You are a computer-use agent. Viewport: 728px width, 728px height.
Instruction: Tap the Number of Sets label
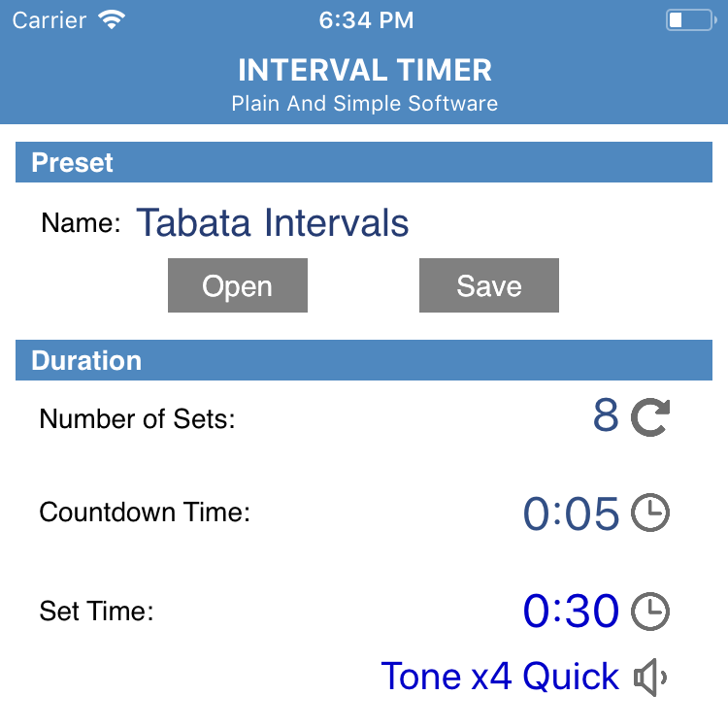pyautogui.click(x=138, y=418)
